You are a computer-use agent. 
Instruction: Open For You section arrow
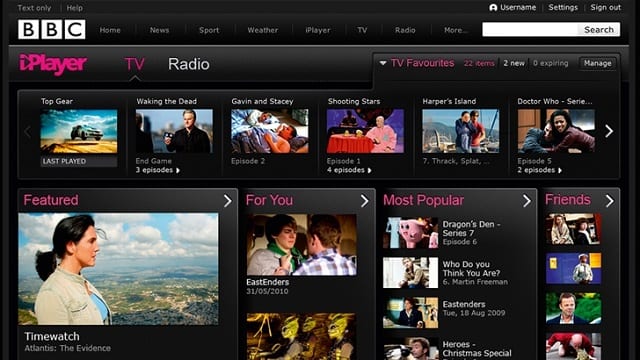(x=364, y=200)
